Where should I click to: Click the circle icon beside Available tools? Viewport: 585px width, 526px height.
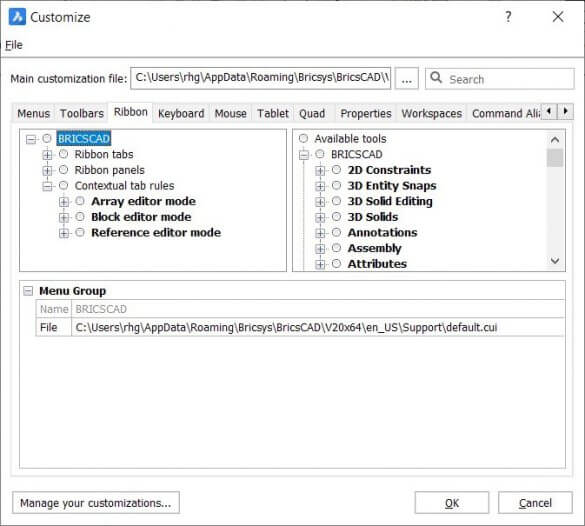(x=303, y=138)
